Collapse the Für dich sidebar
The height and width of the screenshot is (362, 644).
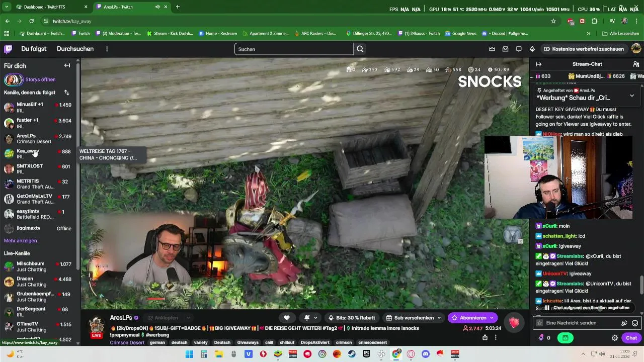(x=67, y=65)
